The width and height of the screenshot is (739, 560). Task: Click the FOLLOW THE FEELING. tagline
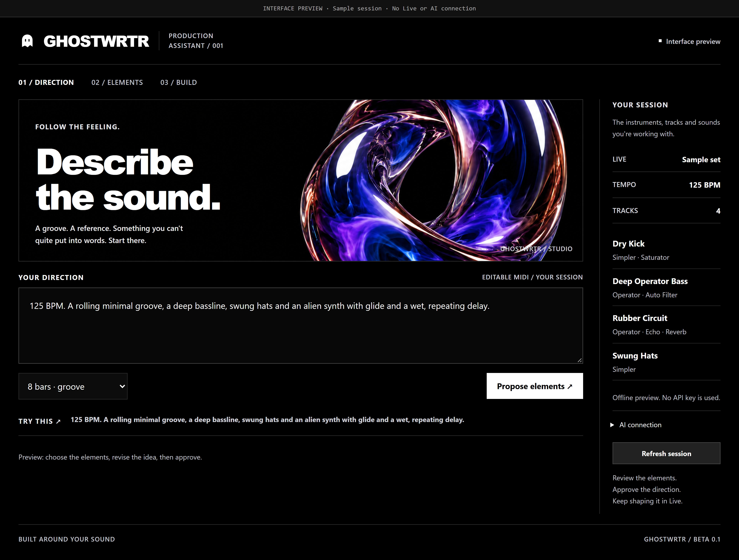pyautogui.click(x=77, y=127)
